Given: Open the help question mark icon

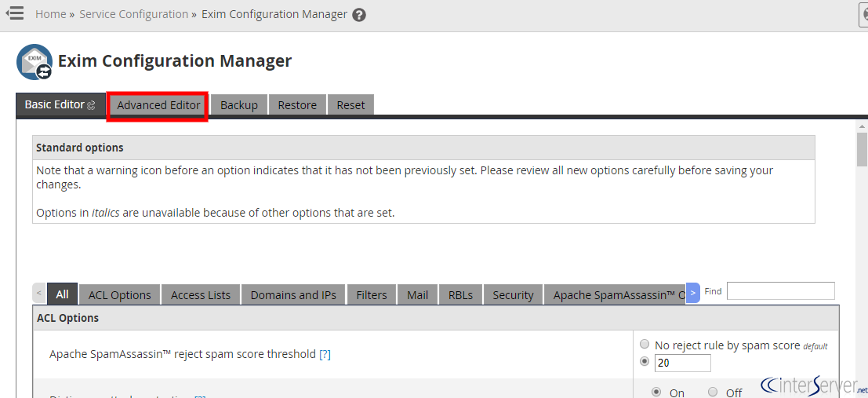Looking at the screenshot, I should [x=359, y=15].
